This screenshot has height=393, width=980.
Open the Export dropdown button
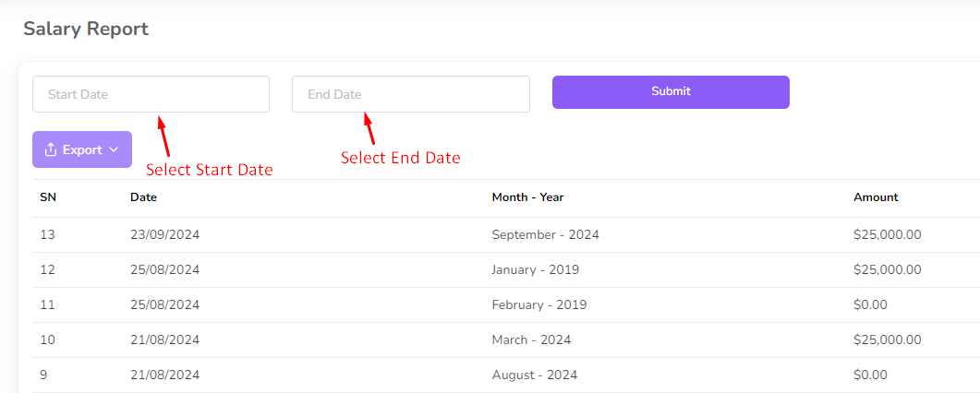click(82, 149)
